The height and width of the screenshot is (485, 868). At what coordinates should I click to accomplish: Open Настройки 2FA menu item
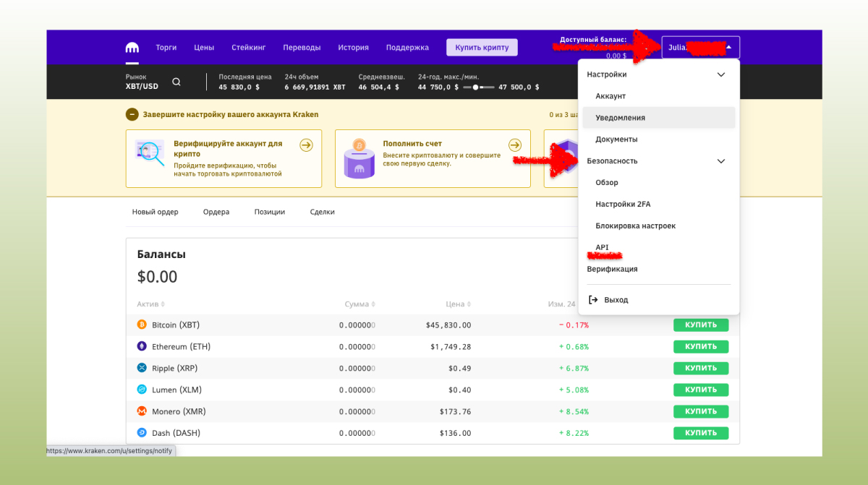[x=623, y=205]
